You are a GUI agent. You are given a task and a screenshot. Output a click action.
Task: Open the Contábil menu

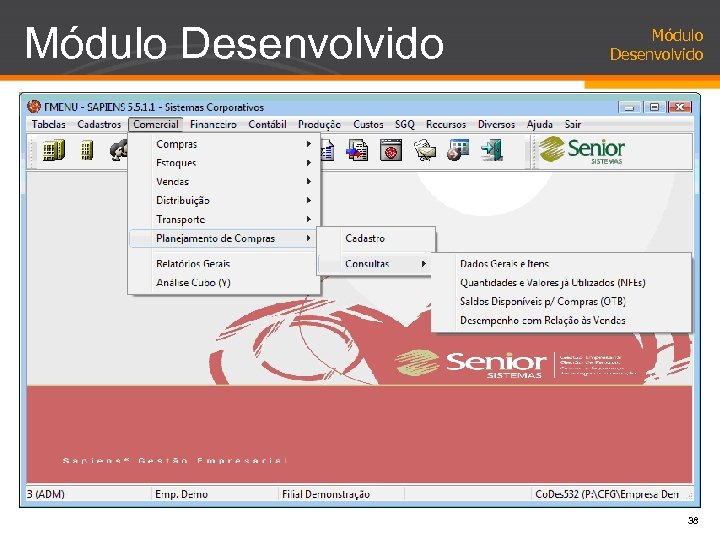coord(267,124)
